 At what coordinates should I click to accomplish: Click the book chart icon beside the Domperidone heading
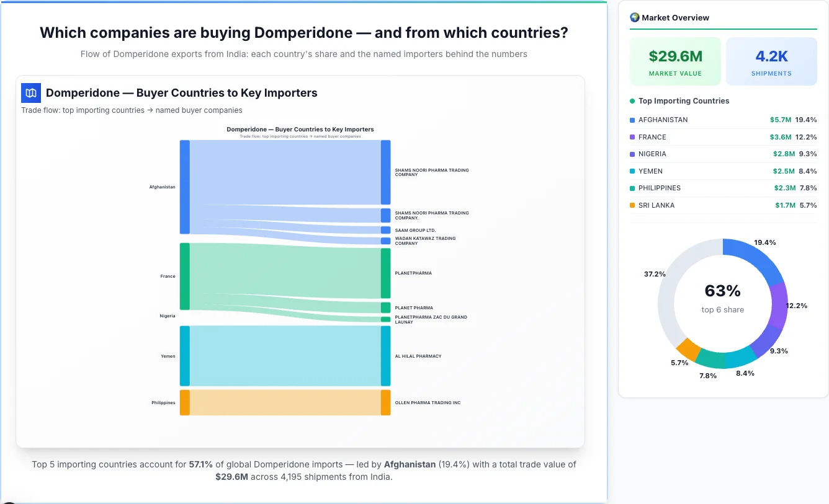coord(30,92)
